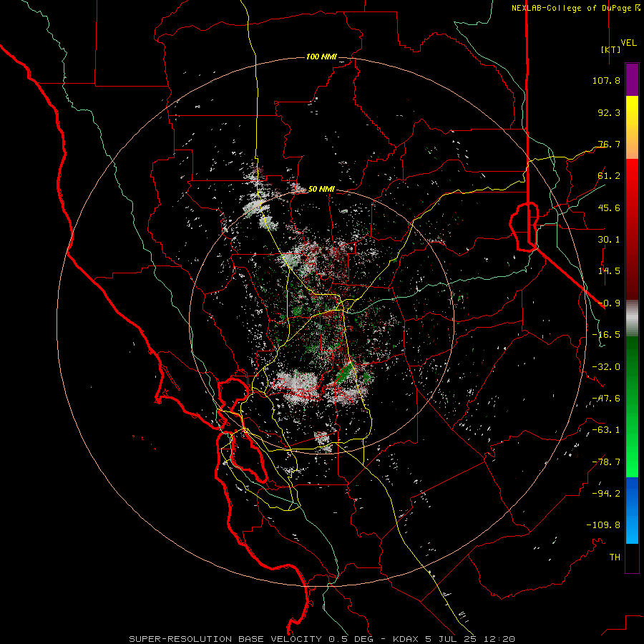
Task: Click the [KT] units label
Action: (x=610, y=49)
